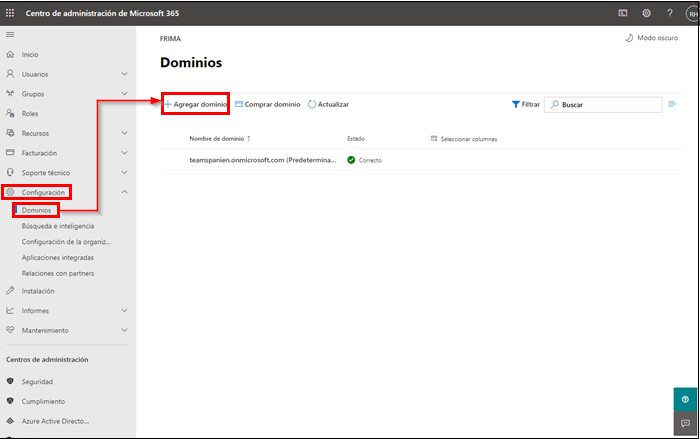Collapse the navigation hamburger menu
Image resolution: width=700 pixels, height=439 pixels.
tap(10, 34)
